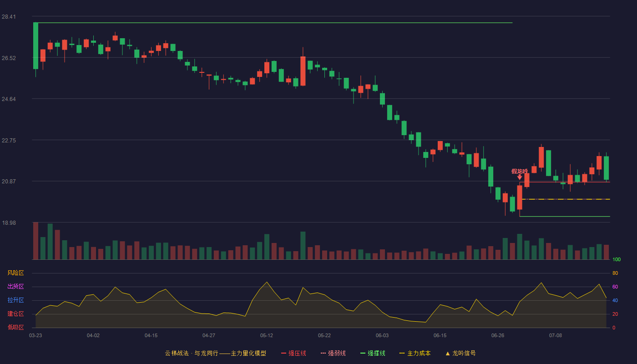637x364 pixels.
Task: Toggle the 强弱线 legend entry
Action: 333,353
